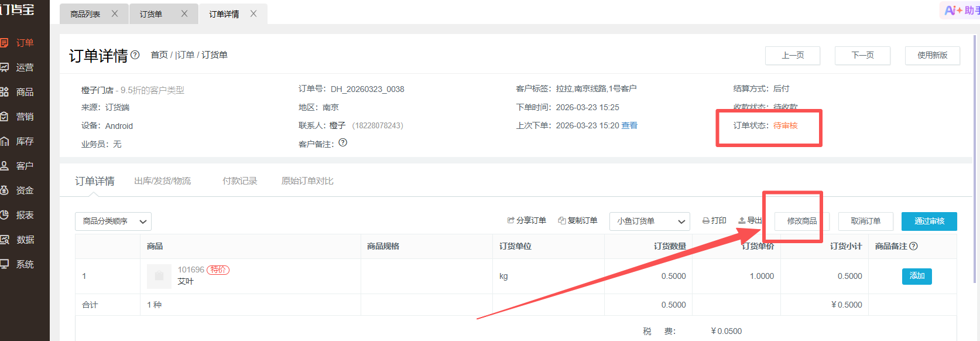Open the 报表 pie chart sidebar icon
The image size is (980, 341).
4,215
